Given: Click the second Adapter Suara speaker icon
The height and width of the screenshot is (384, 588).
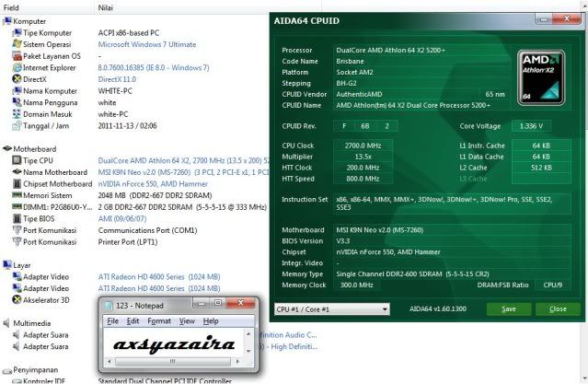Looking at the screenshot, I should tap(17, 346).
